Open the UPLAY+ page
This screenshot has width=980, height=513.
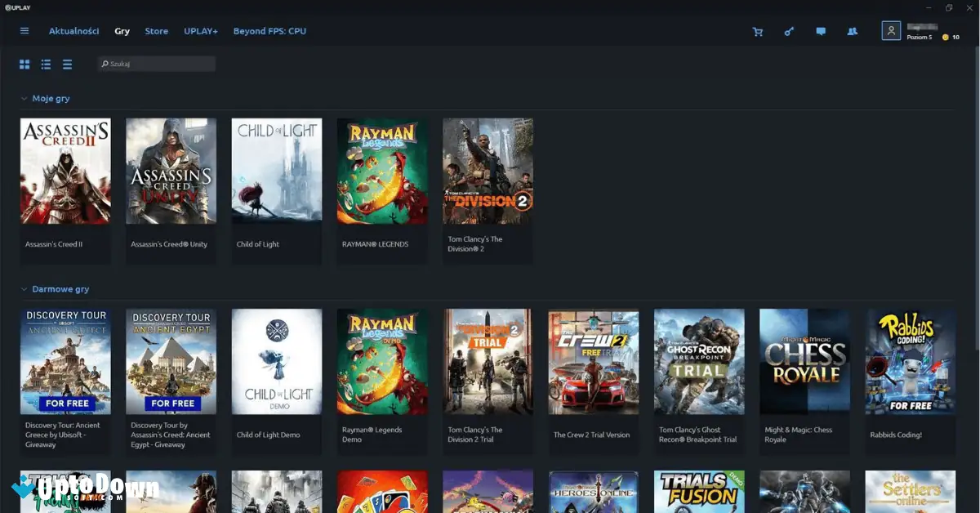click(x=200, y=31)
